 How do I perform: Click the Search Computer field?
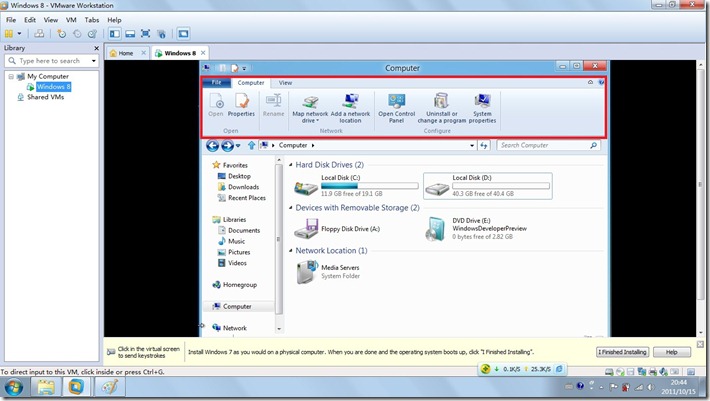548,145
